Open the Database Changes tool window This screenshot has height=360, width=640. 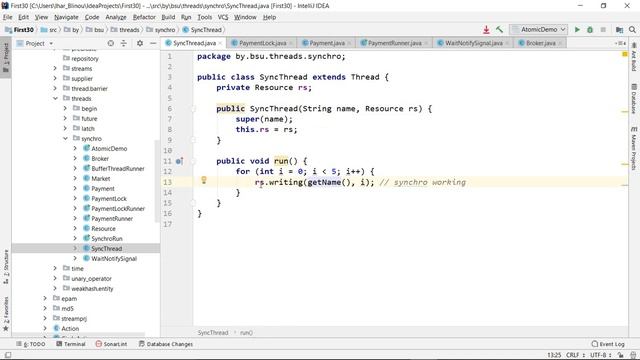166,344
